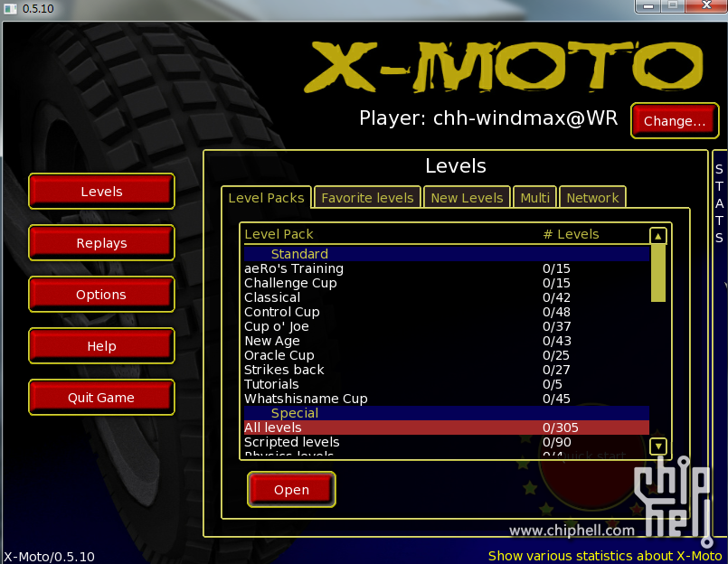Minimize the X-Moto window

tap(648, 6)
